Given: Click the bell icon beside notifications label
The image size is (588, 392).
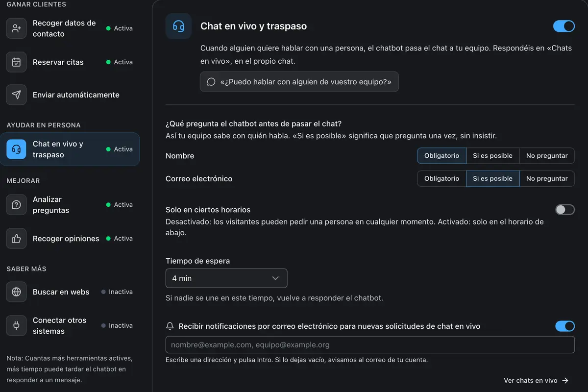Looking at the screenshot, I should [170, 326].
